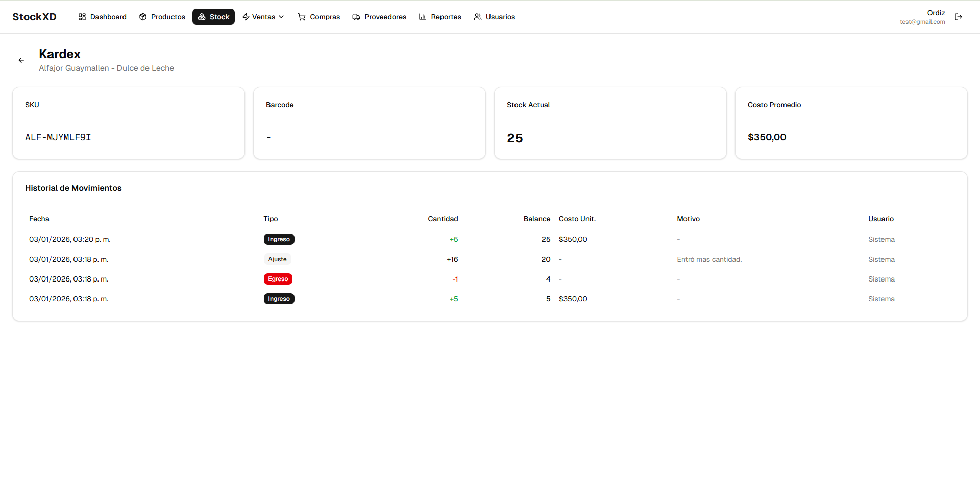Click the StockXD logo
Screen dimensions: 980x485
pos(34,17)
